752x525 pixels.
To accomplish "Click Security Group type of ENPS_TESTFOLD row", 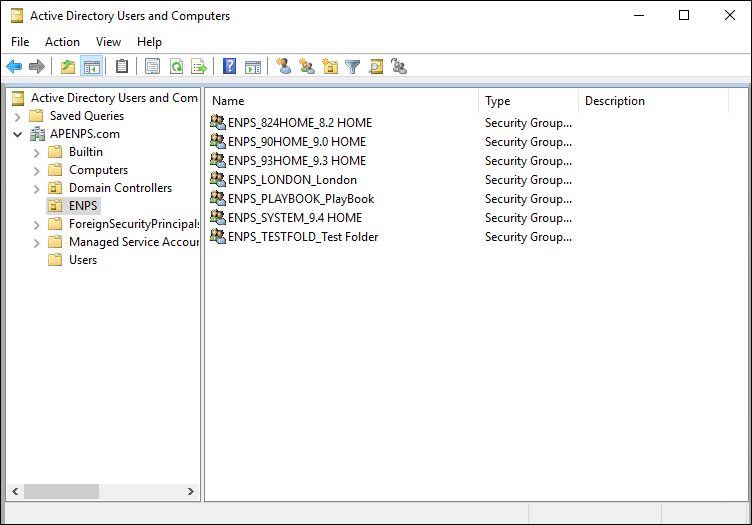I will click(528, 237).
